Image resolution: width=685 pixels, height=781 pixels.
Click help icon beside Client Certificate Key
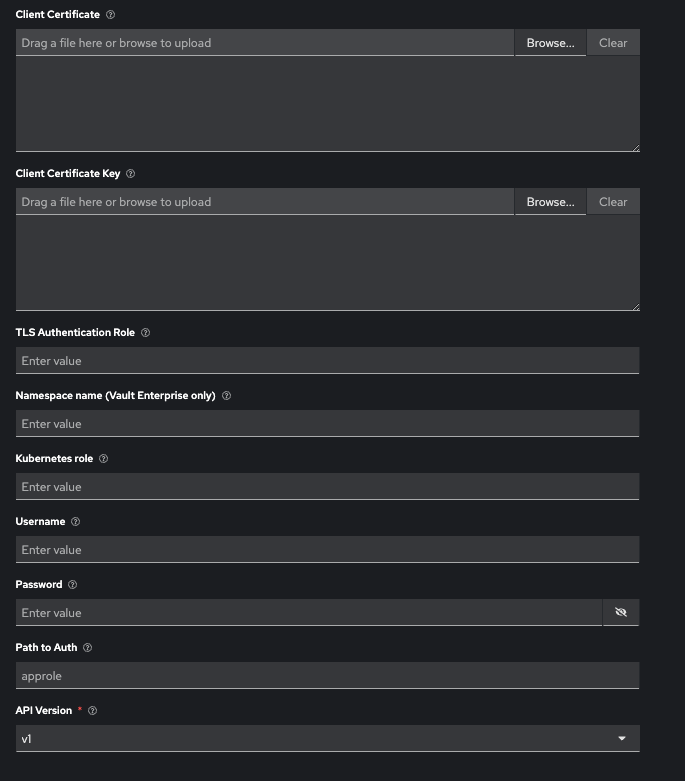pos(130,174)
